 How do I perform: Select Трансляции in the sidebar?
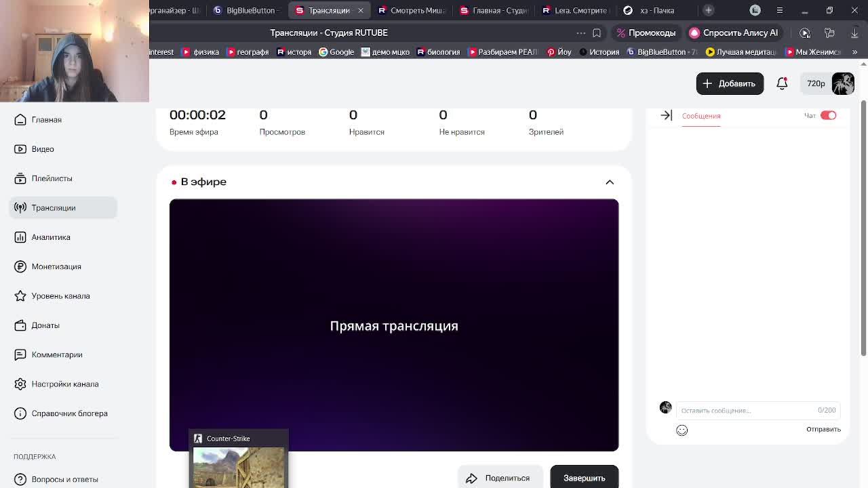coord(63,207)
